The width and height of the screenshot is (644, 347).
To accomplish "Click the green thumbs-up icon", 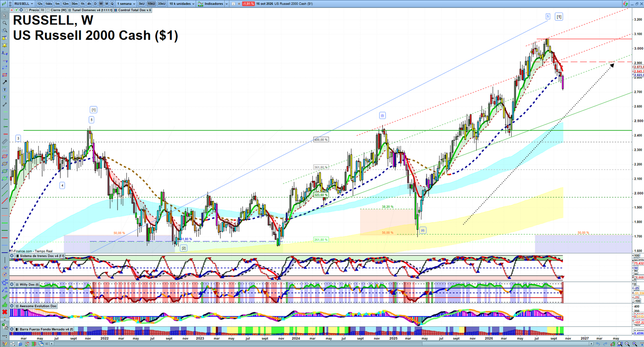I will (x=5, y=305).
